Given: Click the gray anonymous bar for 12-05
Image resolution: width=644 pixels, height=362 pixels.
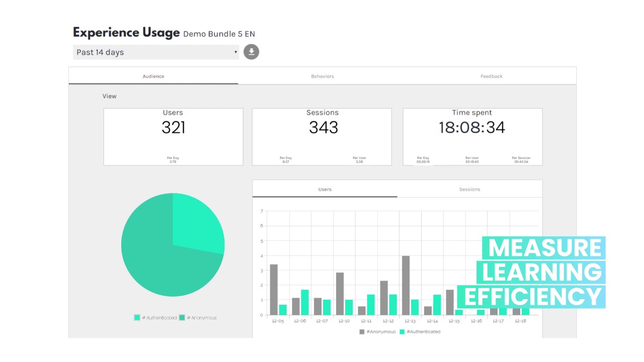Looking at the screenshot, I should tap(274, 290).
